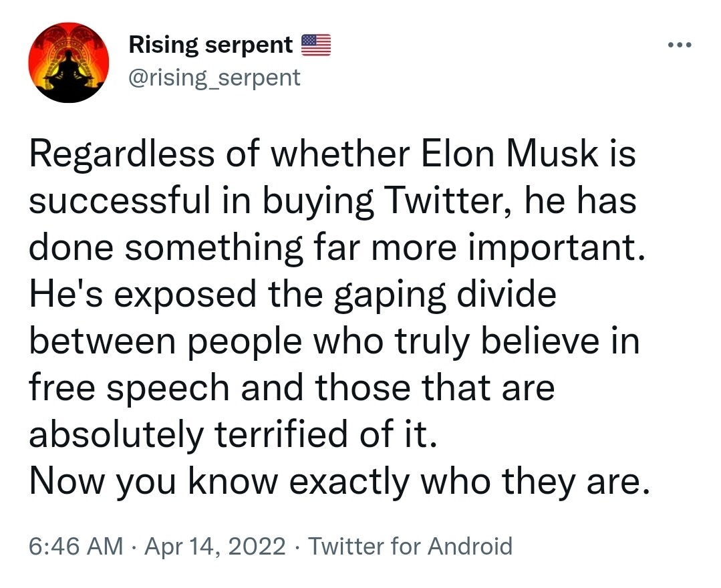Click the words Elon Musk in the tweet
Viewport: 721px width, 588px height.
coord(509,154)
